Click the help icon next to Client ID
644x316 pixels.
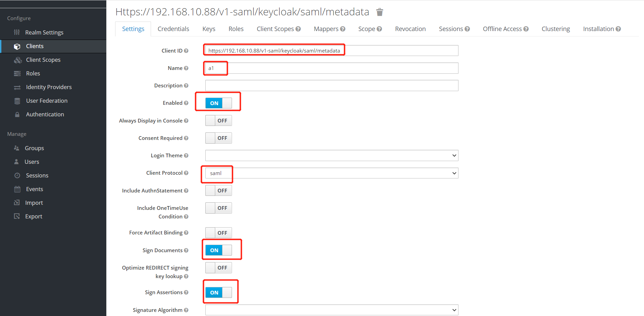click(x=186, y=51)
